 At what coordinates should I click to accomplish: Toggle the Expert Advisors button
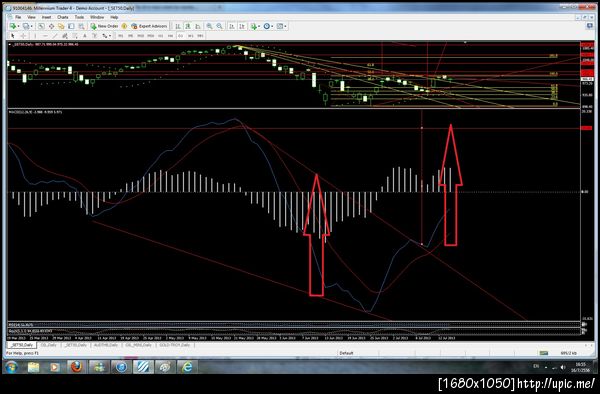coord(149,26)
